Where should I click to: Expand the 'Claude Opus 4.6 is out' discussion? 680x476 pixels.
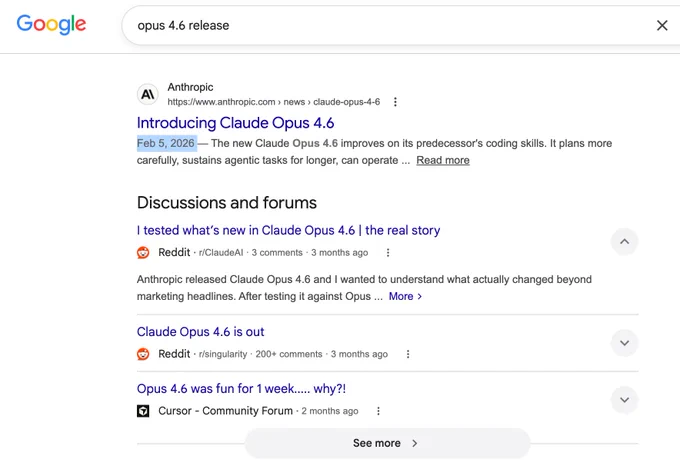pos(624,343)
